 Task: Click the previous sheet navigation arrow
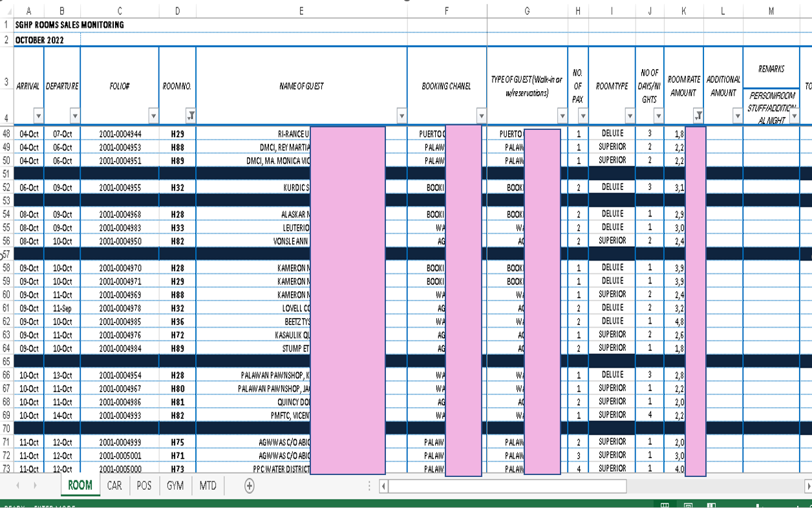point(17,485)
